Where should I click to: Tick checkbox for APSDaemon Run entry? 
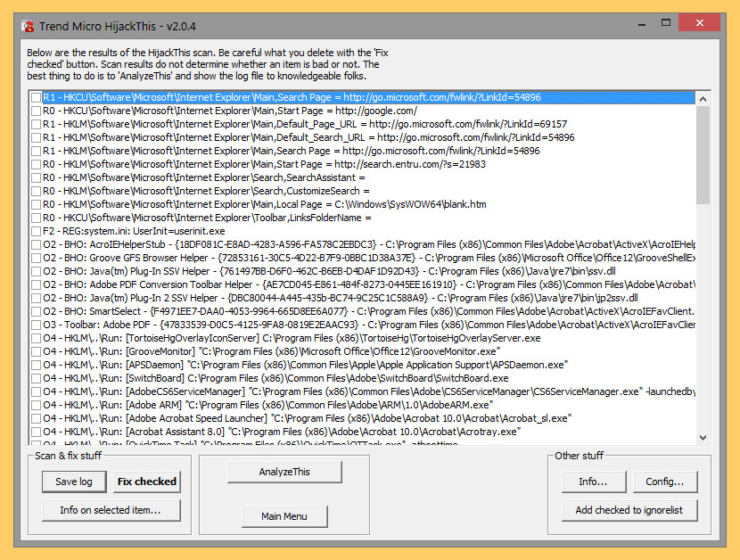coord(36,365)
